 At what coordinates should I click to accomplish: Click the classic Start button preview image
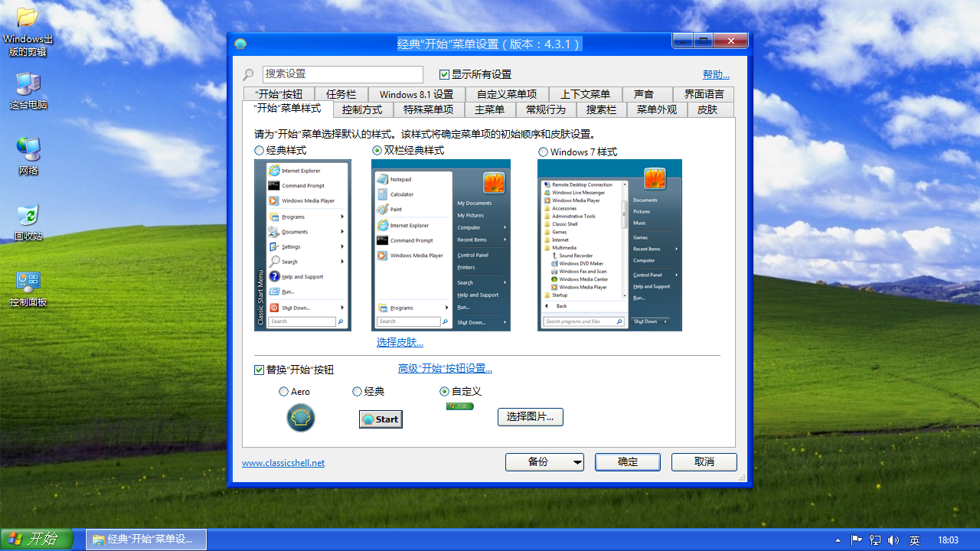[381, 419]
